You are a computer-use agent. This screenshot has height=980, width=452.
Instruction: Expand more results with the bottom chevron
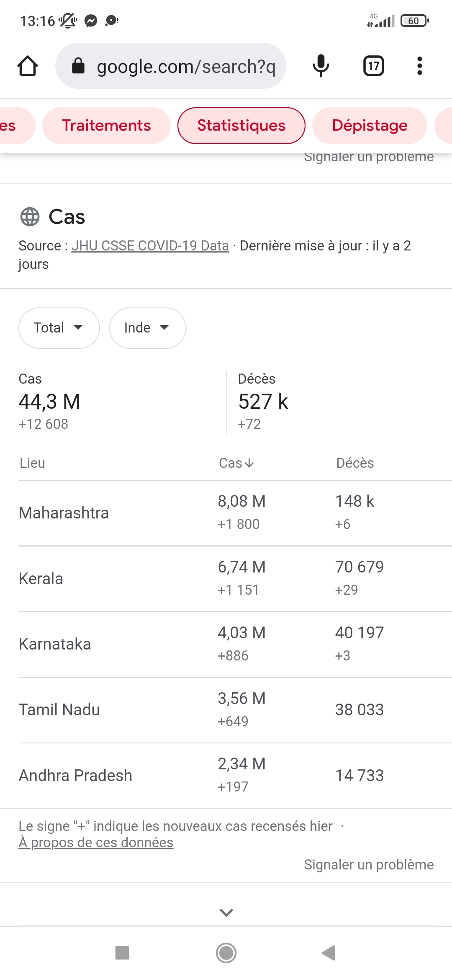[x=226, y=913]
